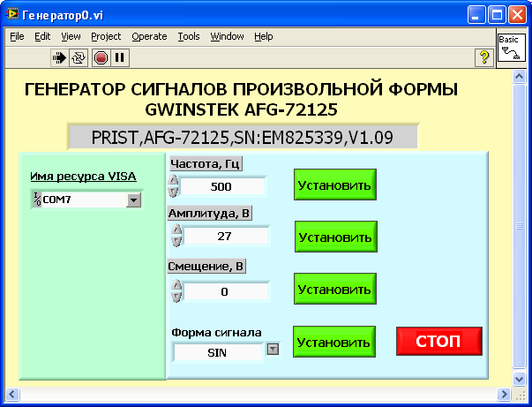Image resolution: width=532 pixels, height=407 pixels.
Task: Close the Генератор0.vi window
Action: (x=517, y=15)
